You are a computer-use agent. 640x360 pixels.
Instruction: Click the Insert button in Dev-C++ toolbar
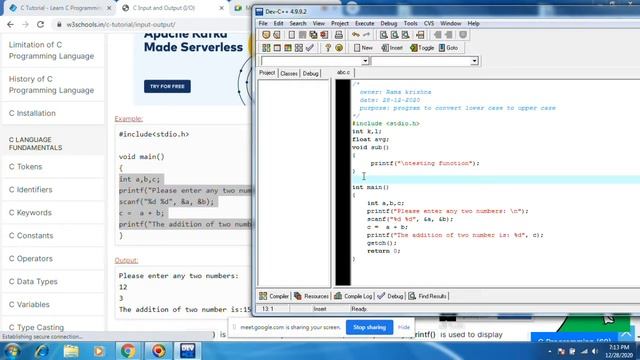(392, 48)
